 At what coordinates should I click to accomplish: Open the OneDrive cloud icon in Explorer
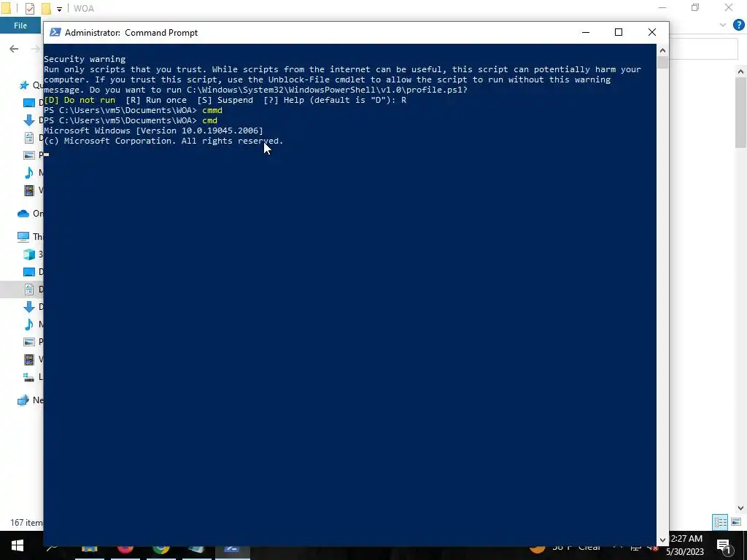pos(23,214)
